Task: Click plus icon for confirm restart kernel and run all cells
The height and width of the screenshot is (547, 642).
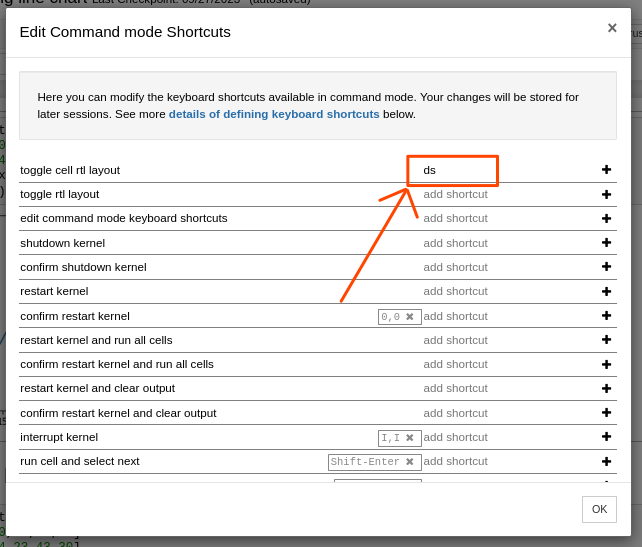Action: coord(606,364)
